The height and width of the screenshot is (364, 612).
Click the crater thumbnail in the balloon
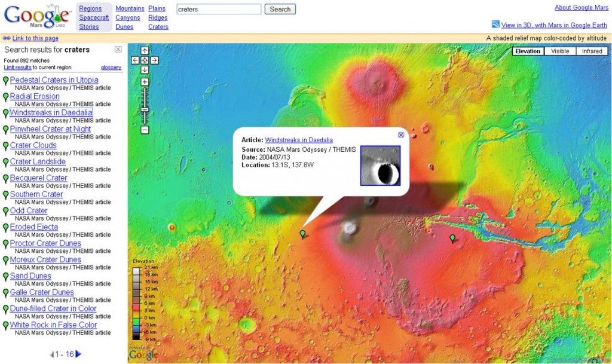point(380,166)
